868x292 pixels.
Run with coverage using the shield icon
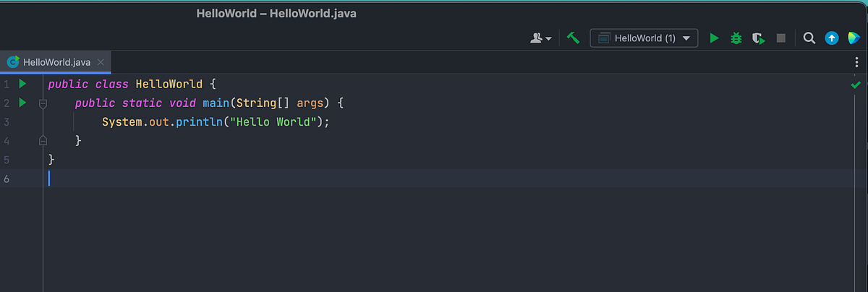[759, 38]
